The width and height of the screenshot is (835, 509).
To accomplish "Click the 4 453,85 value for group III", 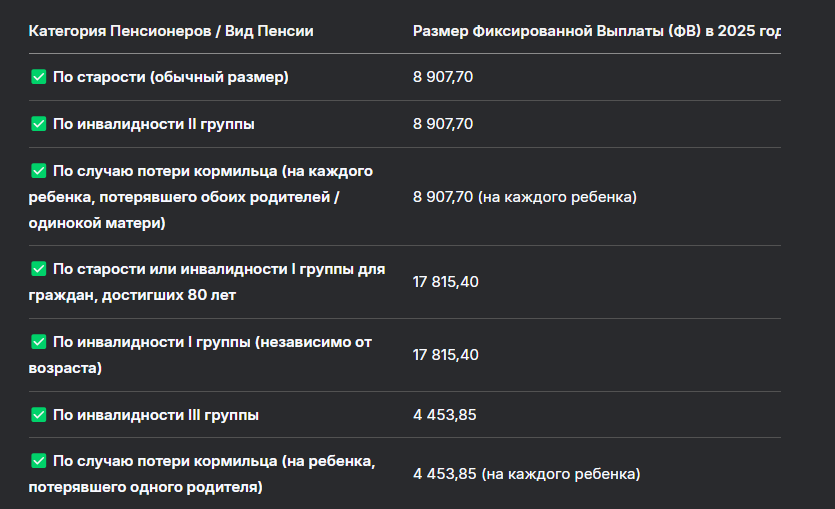I will [x=445, y=415].
